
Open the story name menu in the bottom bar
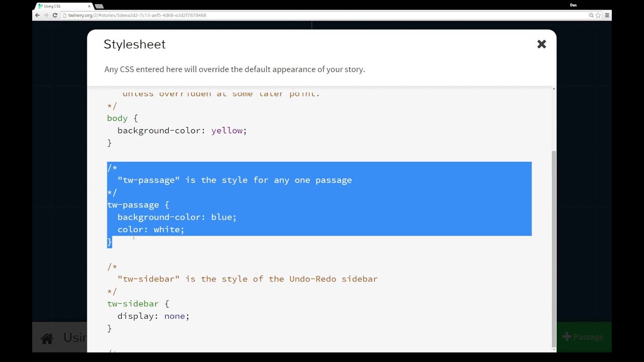[74, 337]
